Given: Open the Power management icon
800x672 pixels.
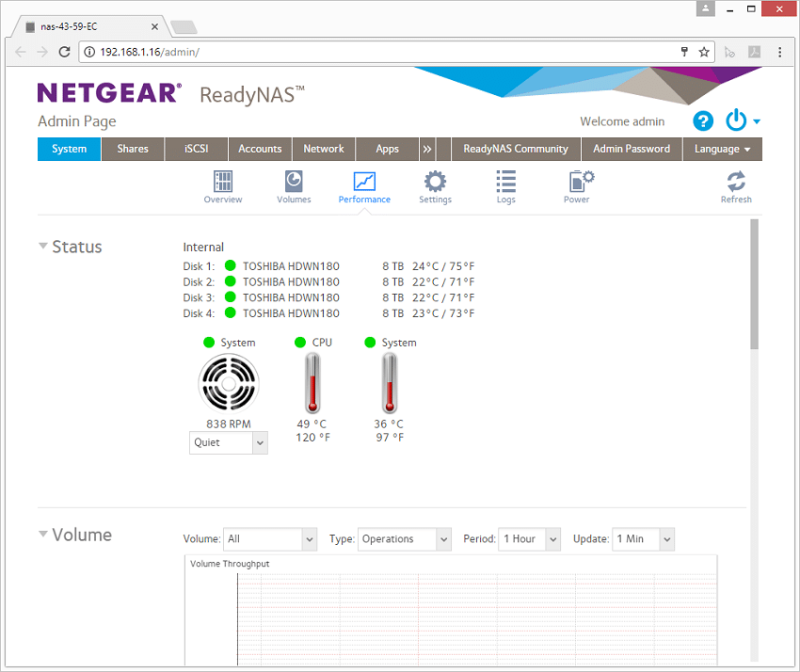Looking at the screenshot, I should pyautogui.click(x=581, y=182).
